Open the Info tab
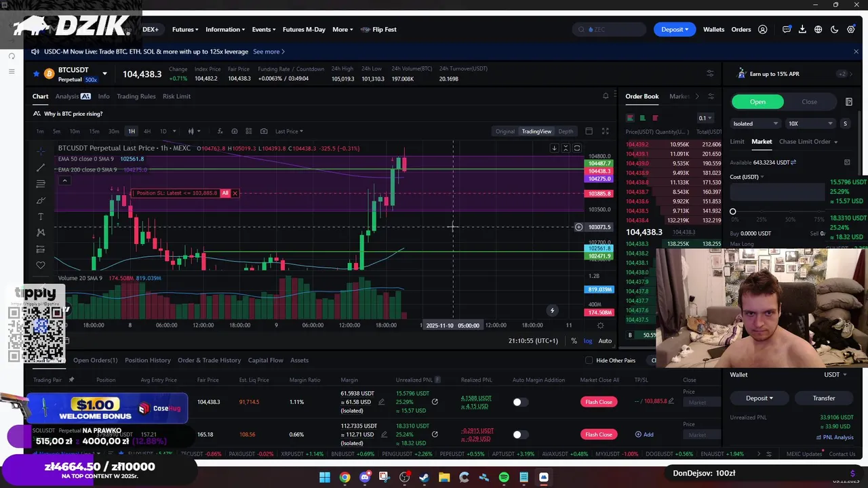Image resolution: width=868 pixels, height=488 pixels. click(104, 96)
